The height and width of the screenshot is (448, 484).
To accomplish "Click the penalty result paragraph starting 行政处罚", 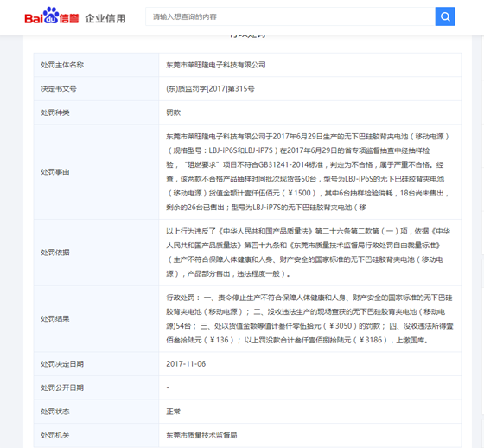I will pyautogui.click(x=309, y=319).
